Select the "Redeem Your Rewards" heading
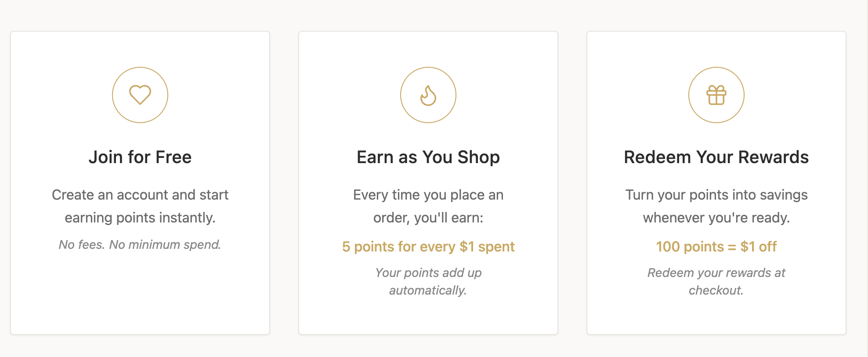Image resolution: width=868 pixels, height=357 pixels. 716,157
